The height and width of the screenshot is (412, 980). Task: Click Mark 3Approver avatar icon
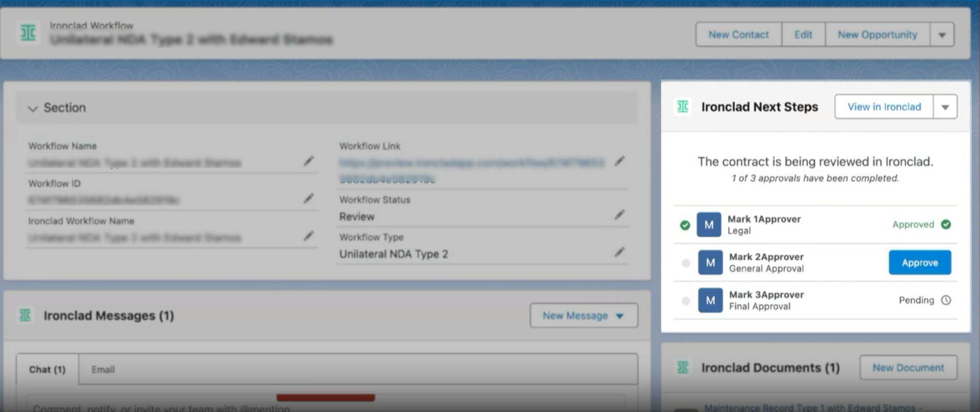[710, 300]
